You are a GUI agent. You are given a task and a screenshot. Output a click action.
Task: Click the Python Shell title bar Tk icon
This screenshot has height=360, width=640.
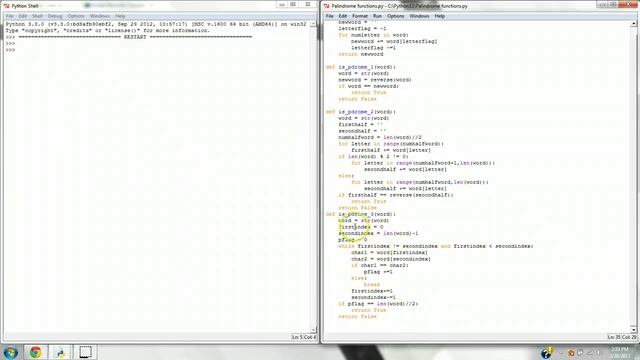pos(7,6)
